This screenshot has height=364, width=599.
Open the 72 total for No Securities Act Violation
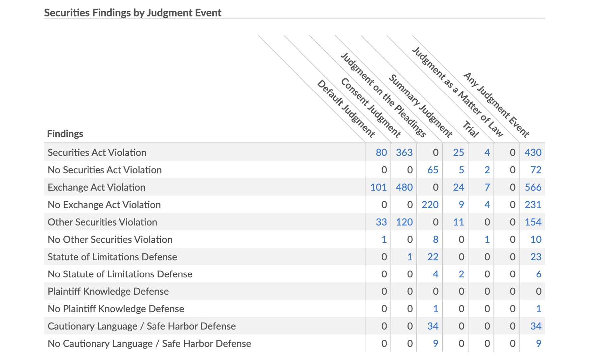(536, 170)
